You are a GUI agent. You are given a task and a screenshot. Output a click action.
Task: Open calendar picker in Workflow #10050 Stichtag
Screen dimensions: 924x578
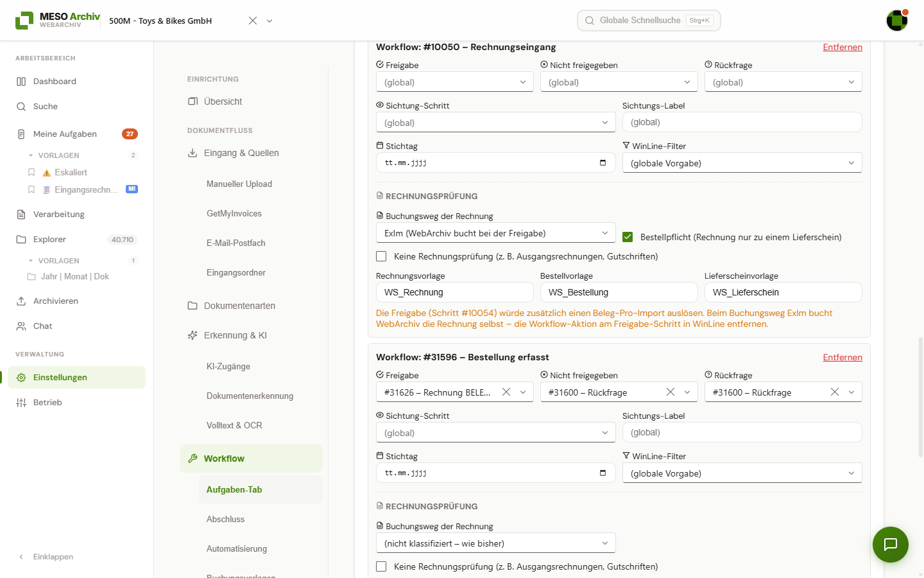[x=603, y=162]
